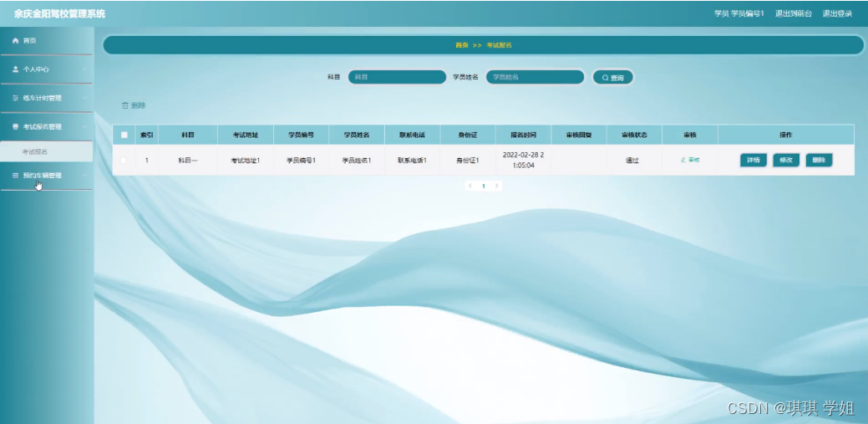Viewport: 868px width, 424px height.
Task: Focus the 科目 search input
Action: point(397,77)
